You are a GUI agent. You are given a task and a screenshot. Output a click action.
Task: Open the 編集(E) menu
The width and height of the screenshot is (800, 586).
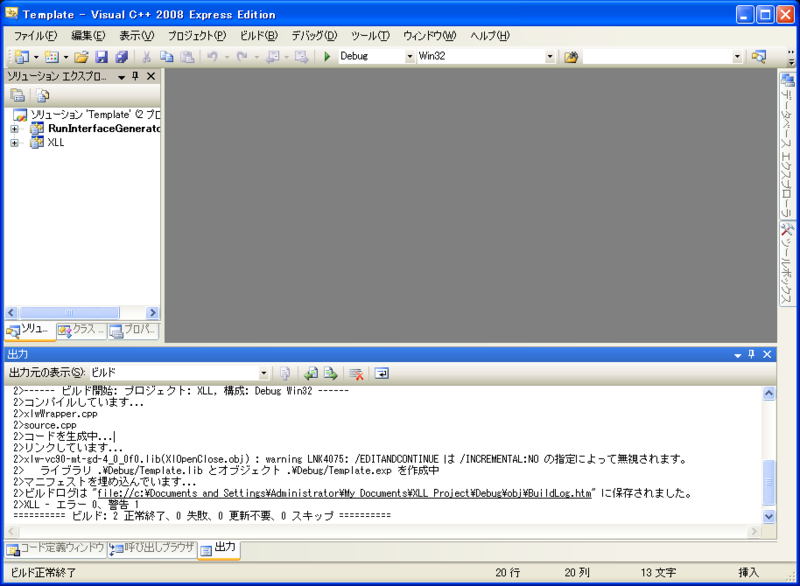tap(88, 36)
